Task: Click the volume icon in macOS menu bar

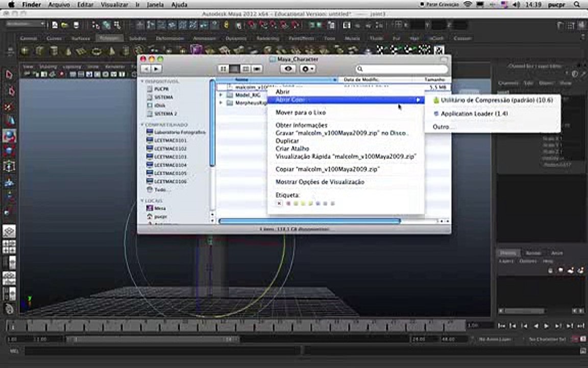Action: (517, 5)
